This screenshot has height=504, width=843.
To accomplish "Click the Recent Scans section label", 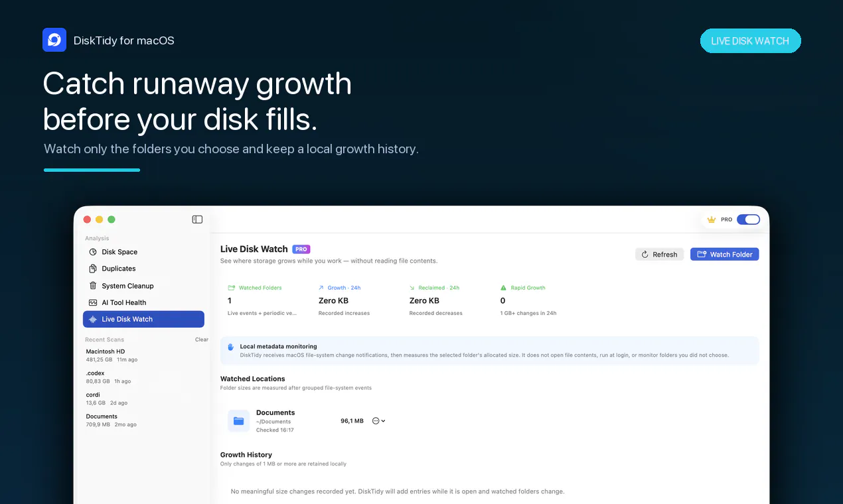I will pos(105,340).
